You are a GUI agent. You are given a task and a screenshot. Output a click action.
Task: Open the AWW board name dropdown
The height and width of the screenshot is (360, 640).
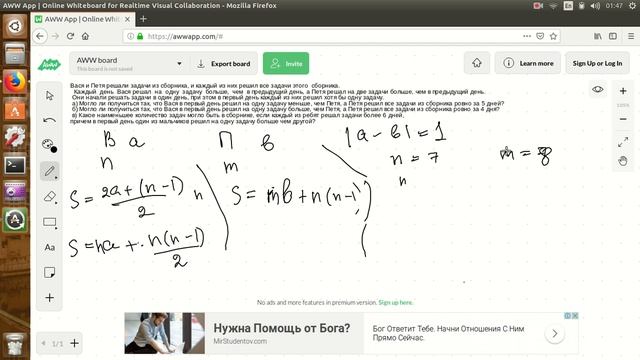click(129, 64)
